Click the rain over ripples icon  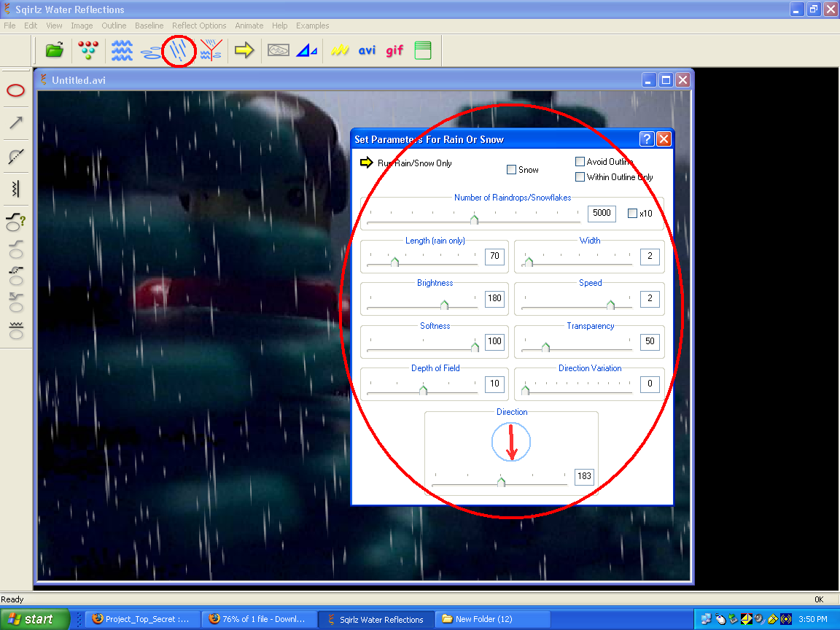tap(211, 50)
